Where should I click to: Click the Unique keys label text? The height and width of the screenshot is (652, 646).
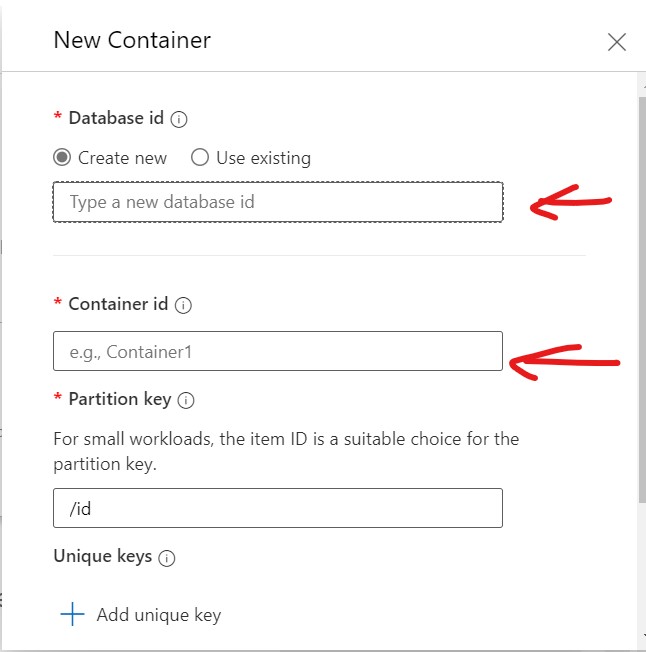pyautogui.click(x=103, y=556)
